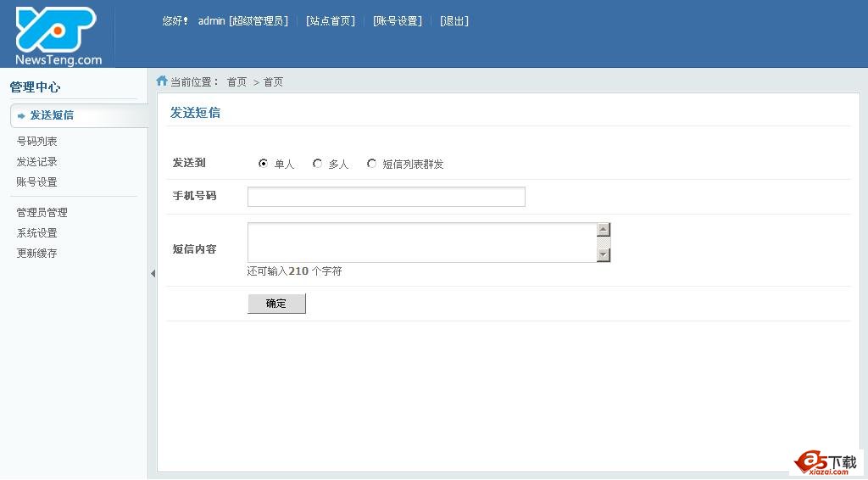
Task: Click 更新缓存 in the sidebar
Action: pos(37,254)
